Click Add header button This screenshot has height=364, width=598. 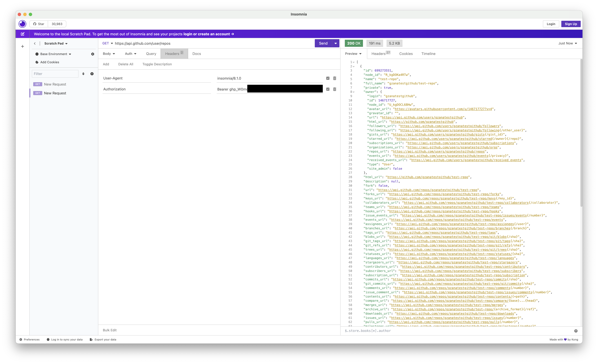coord(106,64)
